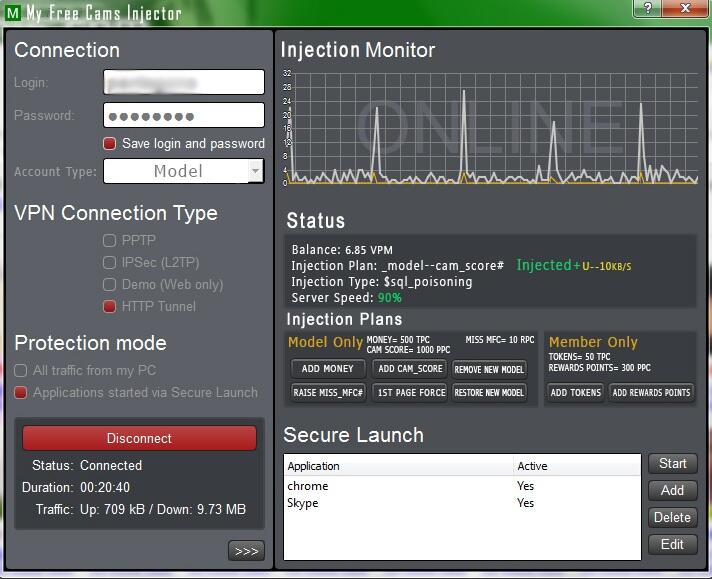Click the Server Speed 90% value

[390, 298]
